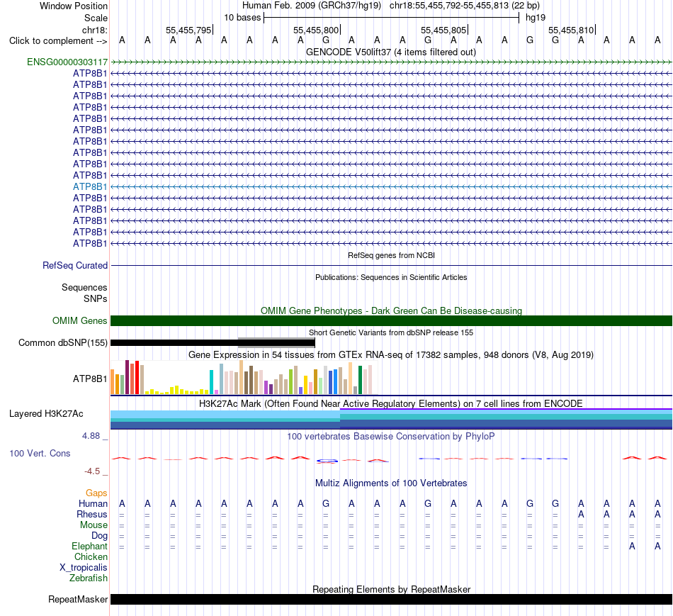The height and width of the screenshot is (616, 673).
Task: Open '100 vertebrates Basewise Conservation by PhyloP' title
Action: point(391,437)
